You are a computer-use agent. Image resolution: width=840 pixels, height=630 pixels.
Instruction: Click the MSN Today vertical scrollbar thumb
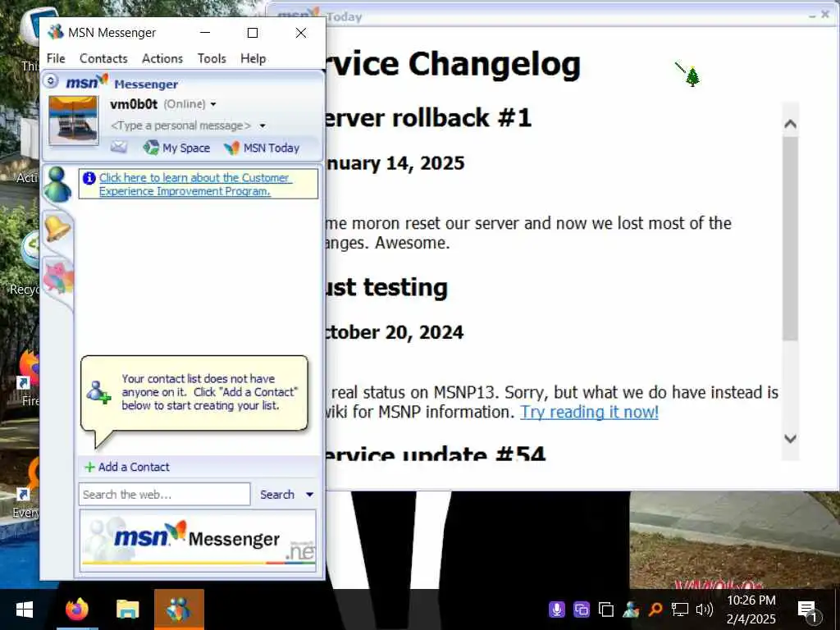(790, 239)
